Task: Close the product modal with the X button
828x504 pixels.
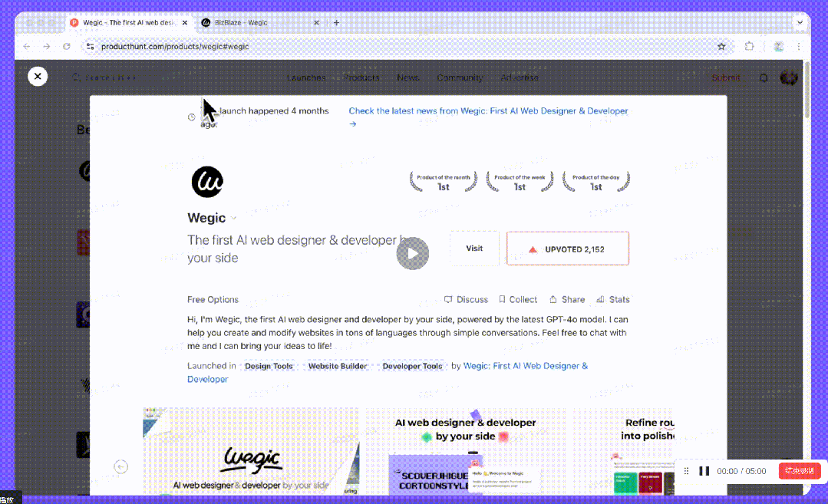Action: click(x=38, y=76)
